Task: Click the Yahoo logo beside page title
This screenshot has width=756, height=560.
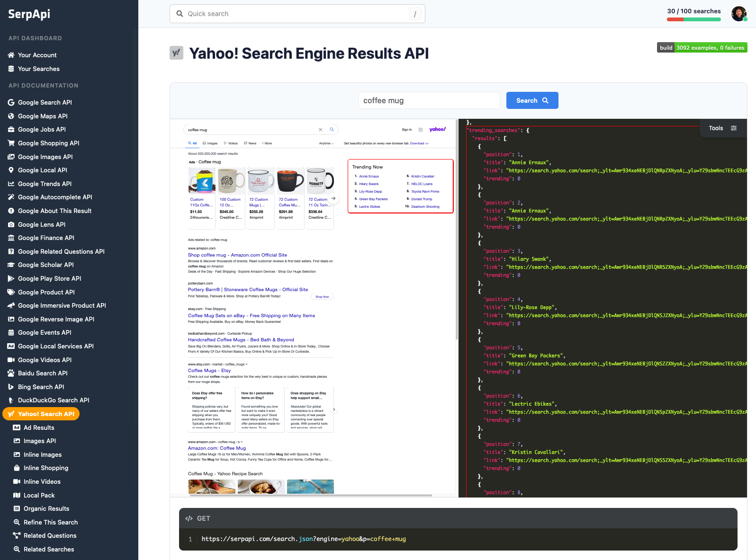Action: click(176, 53)
